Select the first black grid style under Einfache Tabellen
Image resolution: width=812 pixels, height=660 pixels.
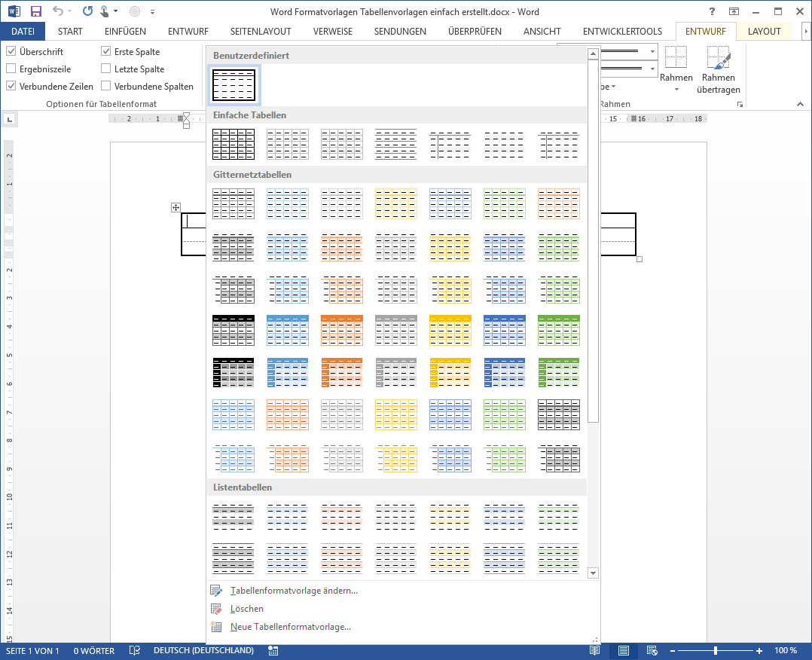pos(234,144)
